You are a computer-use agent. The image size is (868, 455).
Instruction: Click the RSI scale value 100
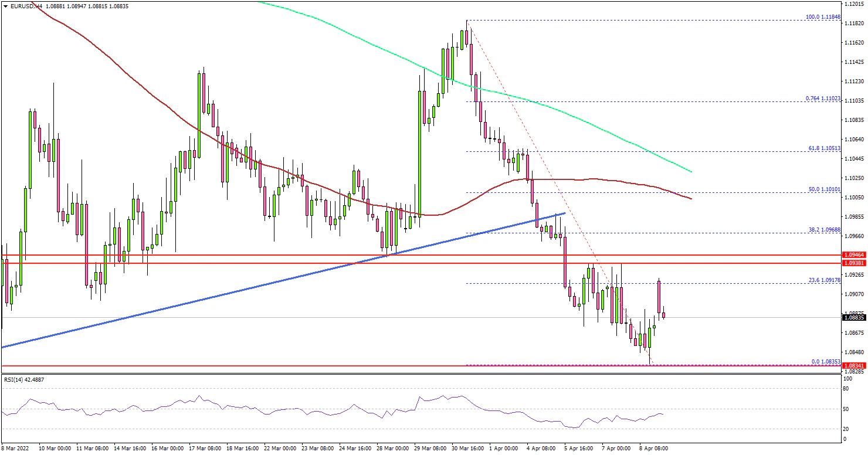click(847, 379)
